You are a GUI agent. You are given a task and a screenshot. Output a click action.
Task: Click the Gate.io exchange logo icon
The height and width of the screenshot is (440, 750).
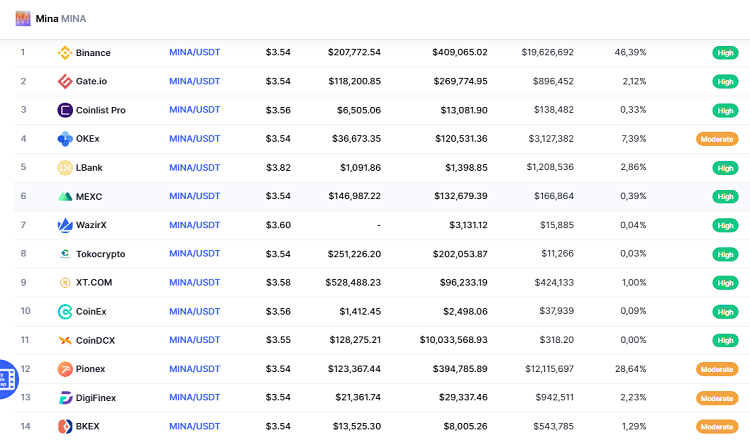point(65,81)
